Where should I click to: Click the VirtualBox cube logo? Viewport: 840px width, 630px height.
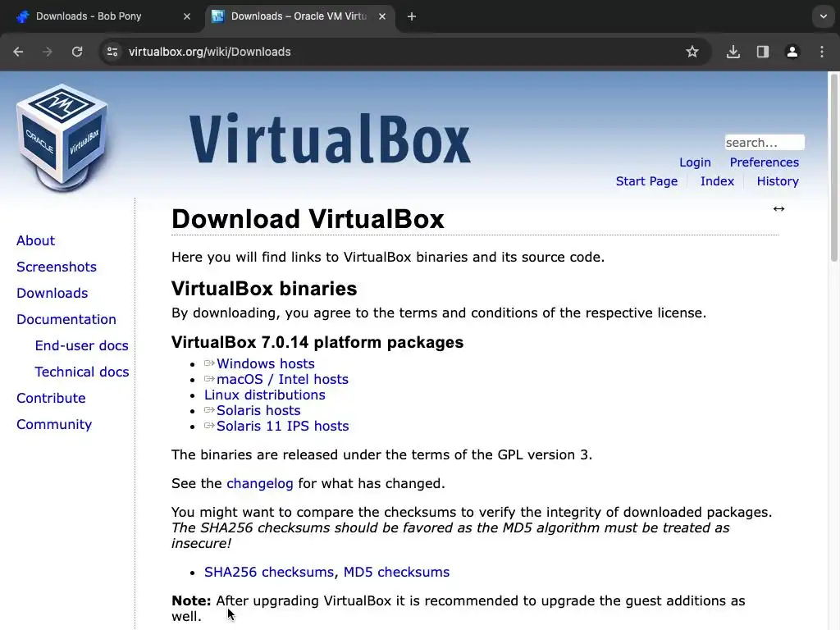pos(62,138)
